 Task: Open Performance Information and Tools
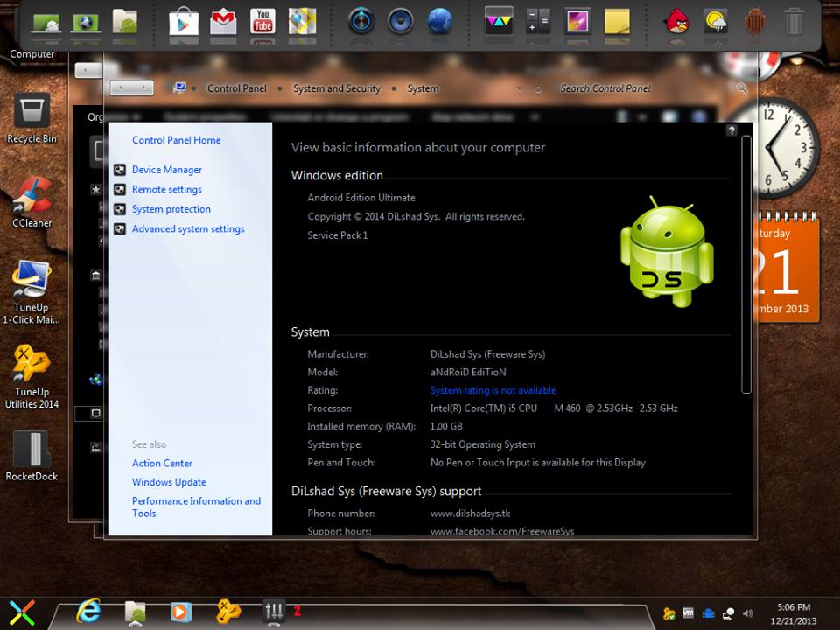click(196, 507)
